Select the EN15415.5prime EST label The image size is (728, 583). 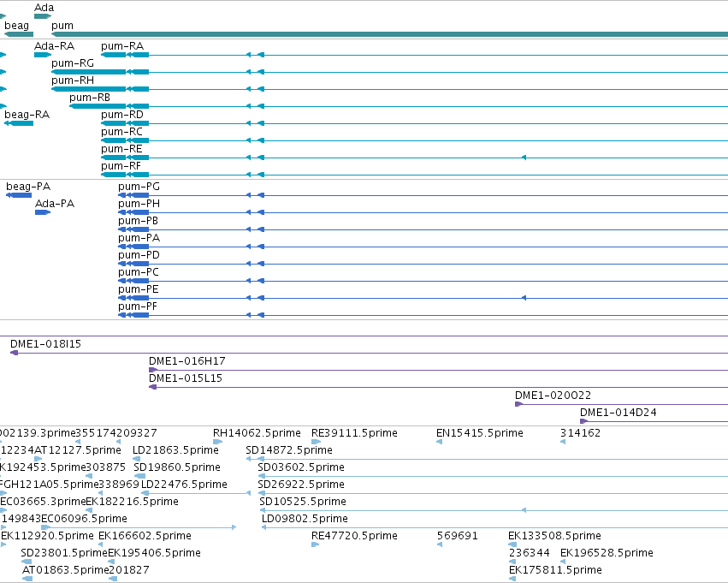tap(480, 433)
